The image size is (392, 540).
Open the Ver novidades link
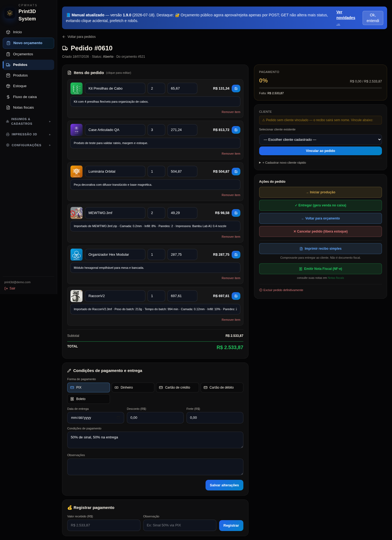346,18
